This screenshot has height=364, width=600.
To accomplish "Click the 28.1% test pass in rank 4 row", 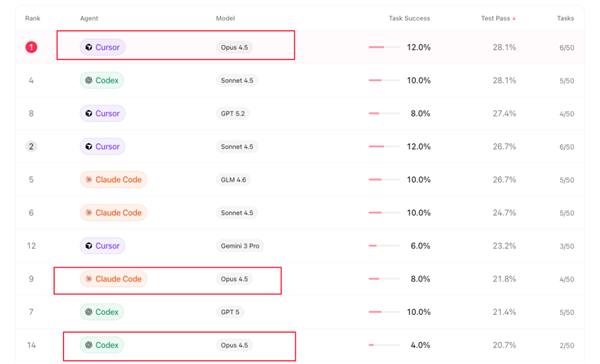I will click(x=504, y=80).
